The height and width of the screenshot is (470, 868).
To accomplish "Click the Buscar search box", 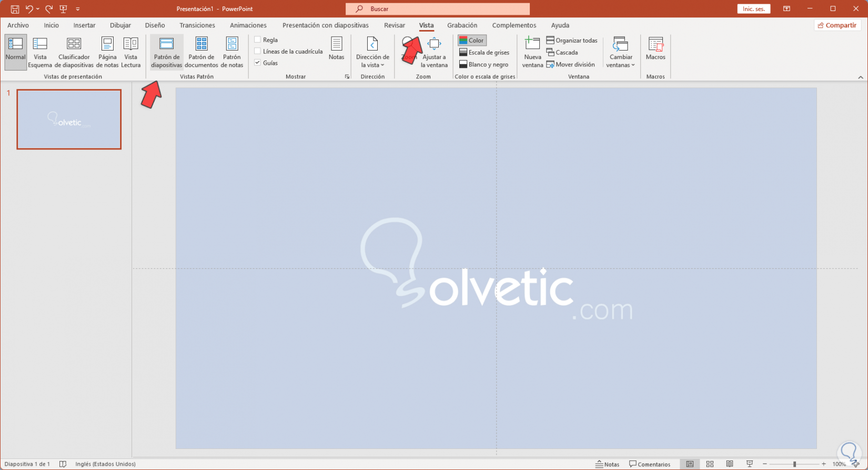I will [x=438, y=9].
